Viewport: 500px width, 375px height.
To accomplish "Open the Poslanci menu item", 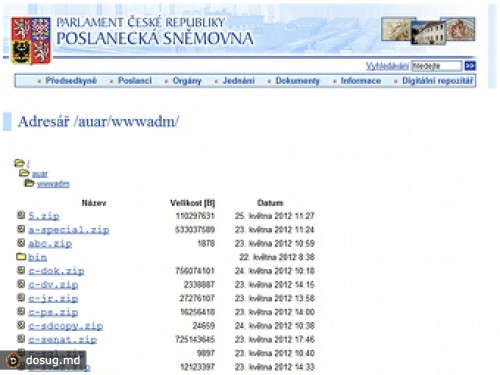I will (x=135, y=81).
